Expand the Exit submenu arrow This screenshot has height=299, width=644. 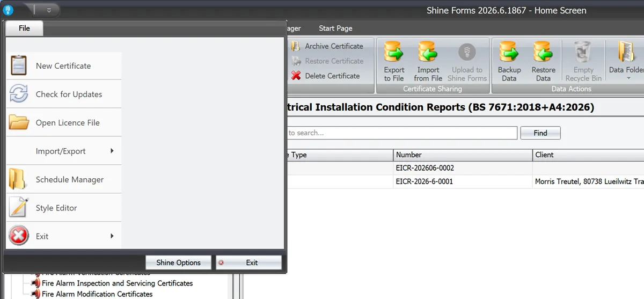click(x=112, y=236)
